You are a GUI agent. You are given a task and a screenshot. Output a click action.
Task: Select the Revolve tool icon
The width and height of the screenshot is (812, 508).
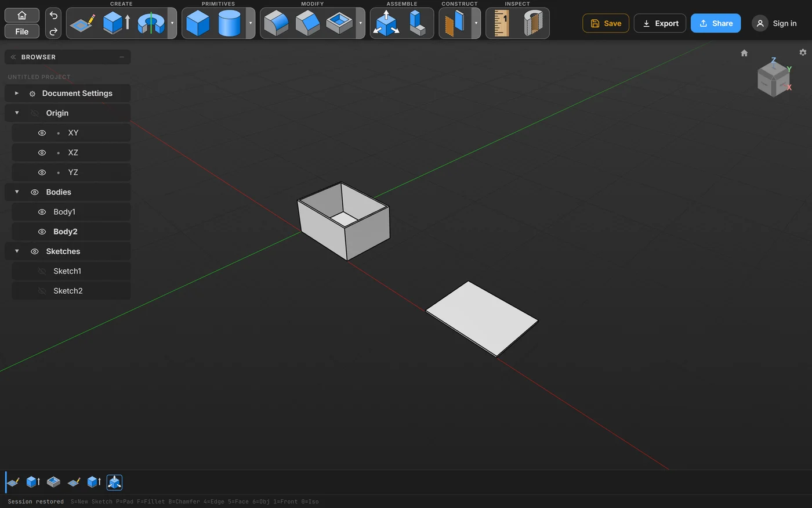(151, 24)
